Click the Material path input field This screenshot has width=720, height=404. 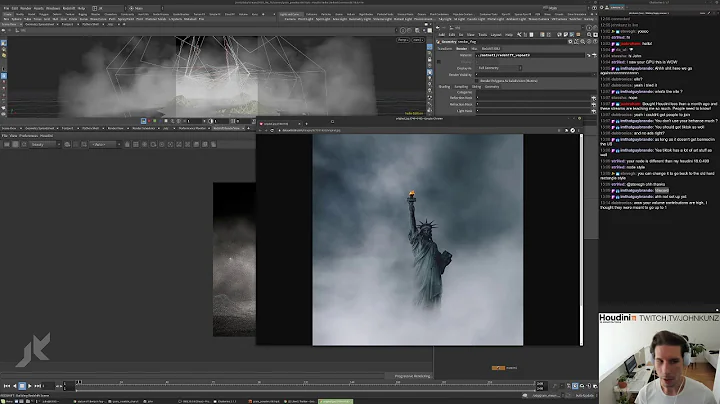(520, 56)
